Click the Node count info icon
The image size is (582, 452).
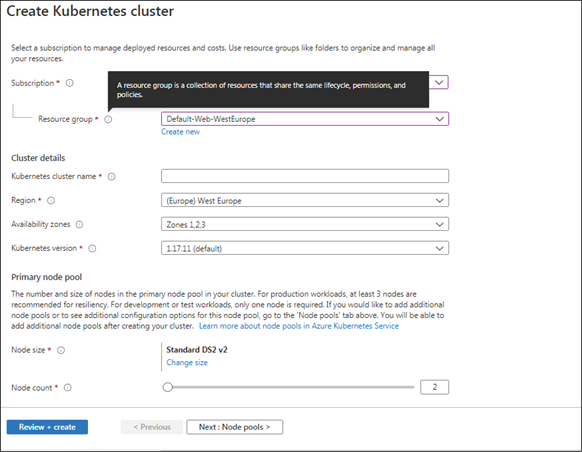click(x=68, y=387)
